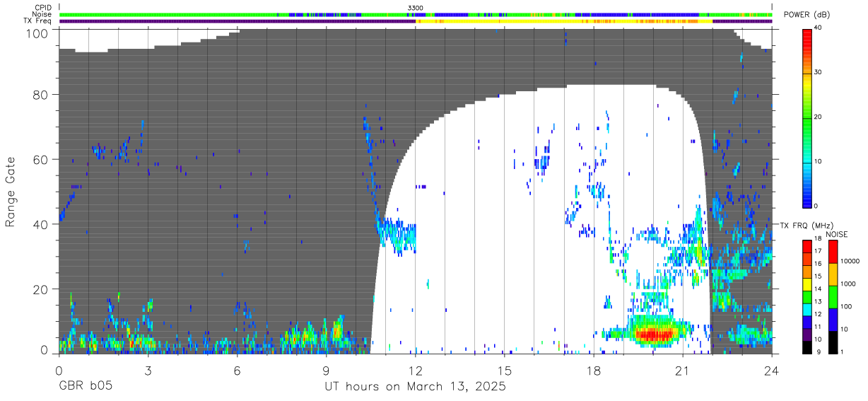Click the 30 tick on the POWER scale

818,72
